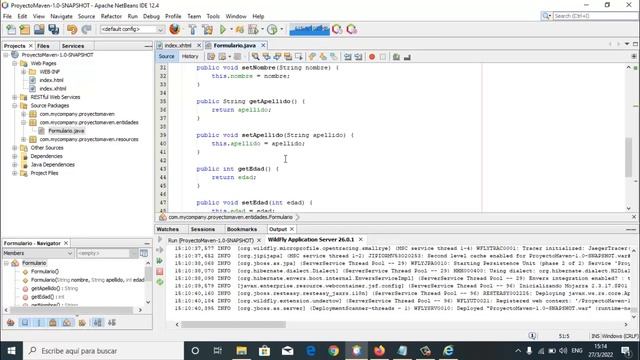
Task: Switch to the Services tab
Action: click(x=73, y=46)
